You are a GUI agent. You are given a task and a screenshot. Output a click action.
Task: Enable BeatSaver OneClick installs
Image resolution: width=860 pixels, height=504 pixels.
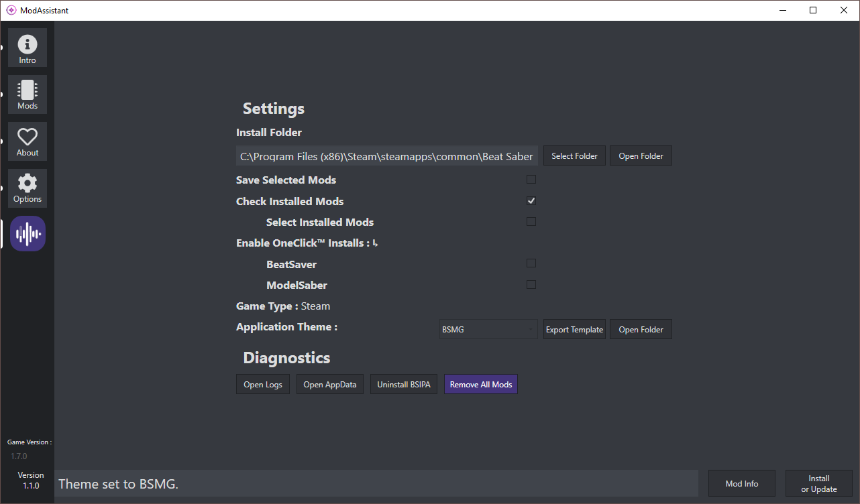tap(531, 263)
